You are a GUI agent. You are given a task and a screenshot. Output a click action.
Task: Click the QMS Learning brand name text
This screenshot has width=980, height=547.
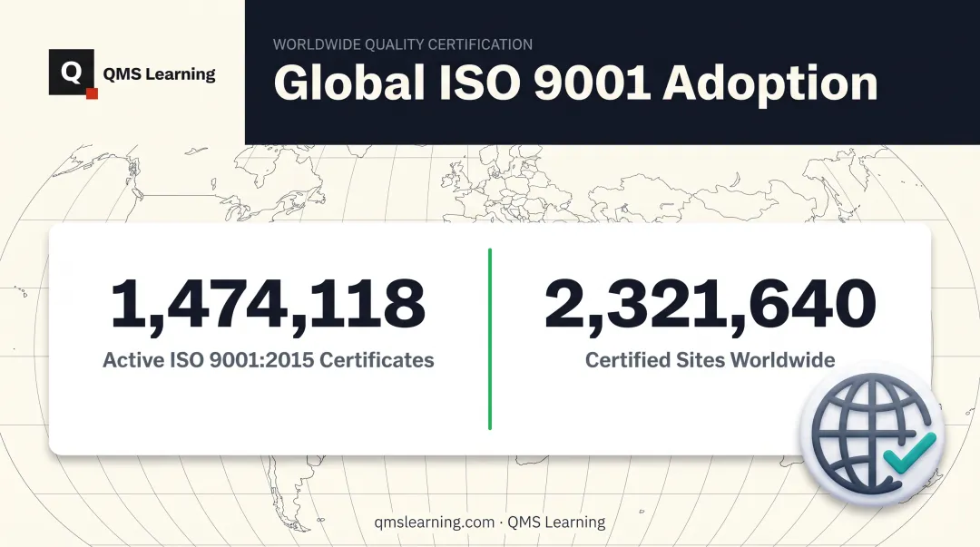pyautogui.click(x=159, y=74)
